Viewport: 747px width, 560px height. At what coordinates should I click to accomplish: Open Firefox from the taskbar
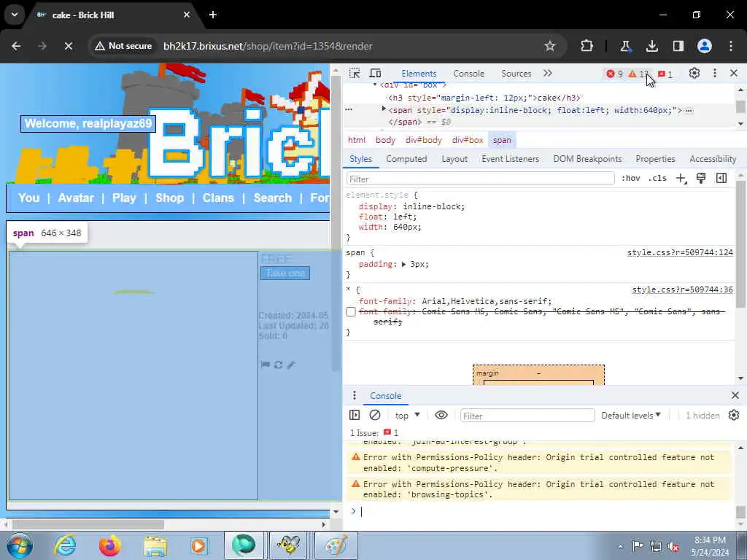tap(110, 545)
